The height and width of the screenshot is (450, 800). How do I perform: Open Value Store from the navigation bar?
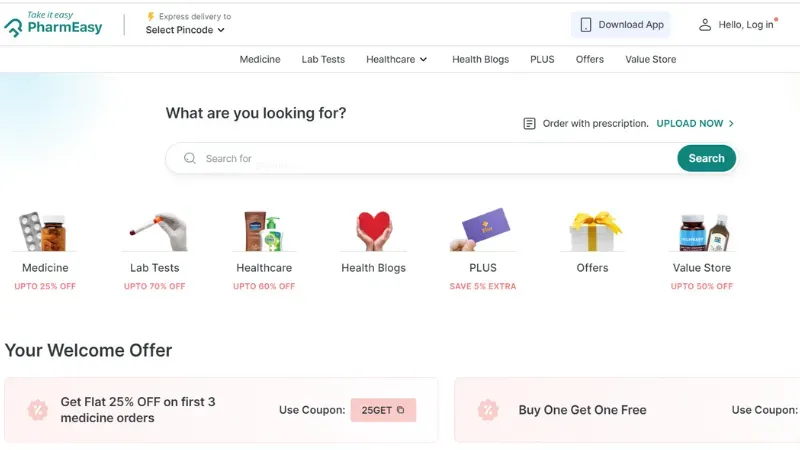651,59
